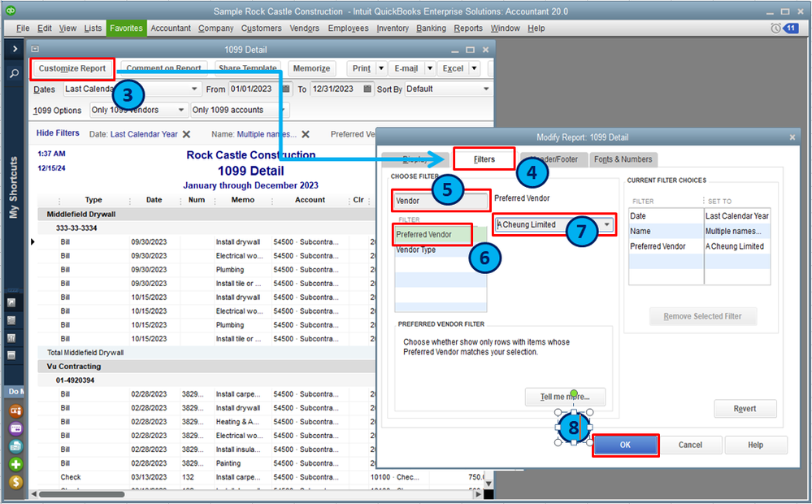Open the Vendors menu
Viewport: 812px width, 504px height.
(304, 28)
